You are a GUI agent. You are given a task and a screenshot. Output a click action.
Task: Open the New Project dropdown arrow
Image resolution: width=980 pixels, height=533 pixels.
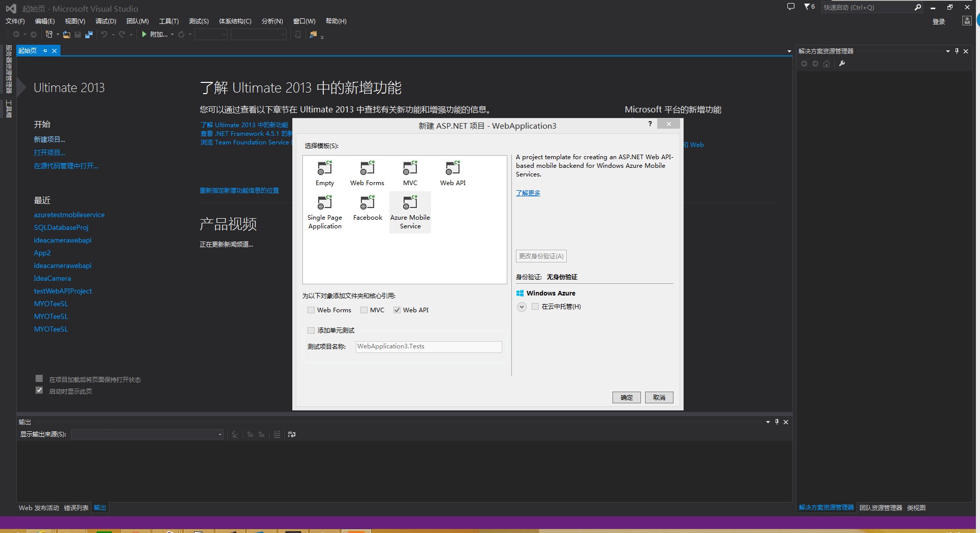point(58,35)
